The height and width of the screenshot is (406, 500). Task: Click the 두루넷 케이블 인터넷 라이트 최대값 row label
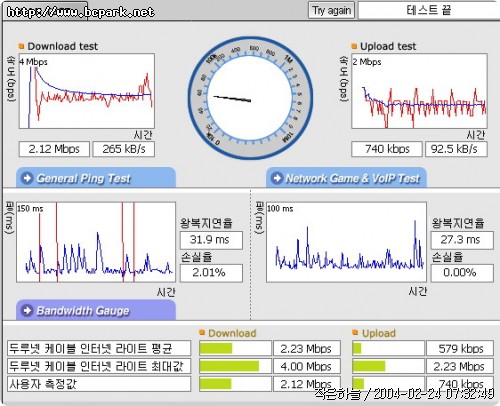click(x=99, y=366)
